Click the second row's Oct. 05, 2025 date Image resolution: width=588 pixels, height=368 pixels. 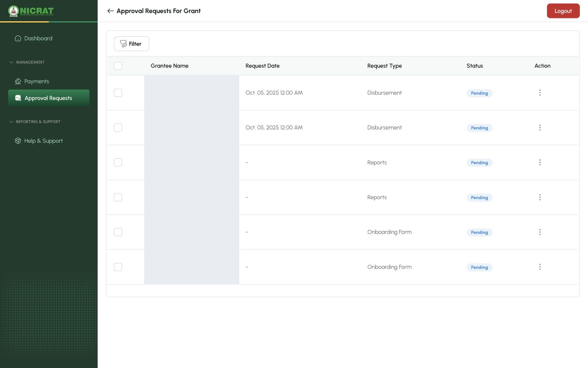pyautogui.click(x=274, y=128)
